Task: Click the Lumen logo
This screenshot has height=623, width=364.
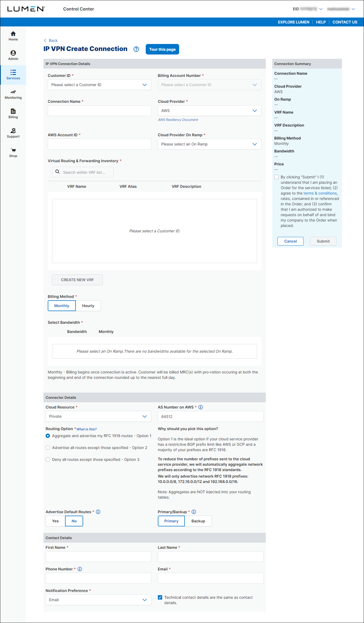Action: pyautogui.click(x=26, y=9)
